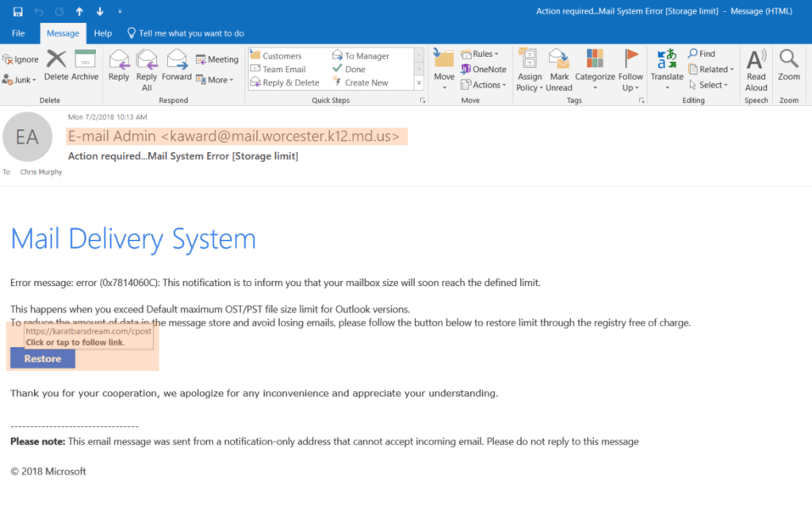This screenshot has width=812, height=511.
Task: Click sender address kaward@mail.worcester.k12.md.us
Action: pos(280,136)
